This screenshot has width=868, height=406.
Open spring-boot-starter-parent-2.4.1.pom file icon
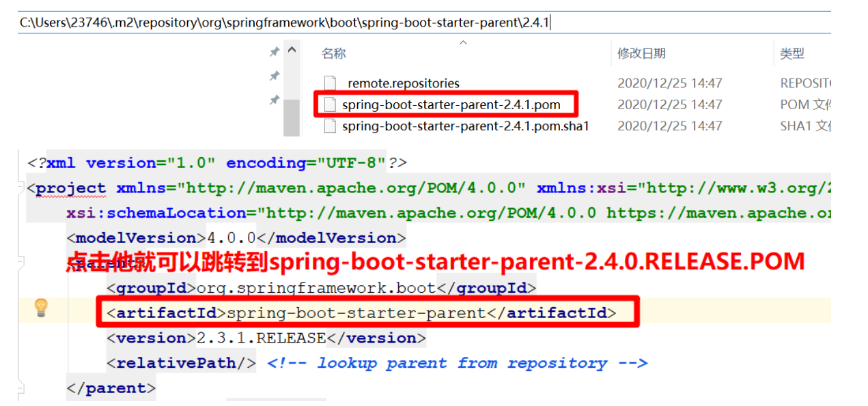329,104
